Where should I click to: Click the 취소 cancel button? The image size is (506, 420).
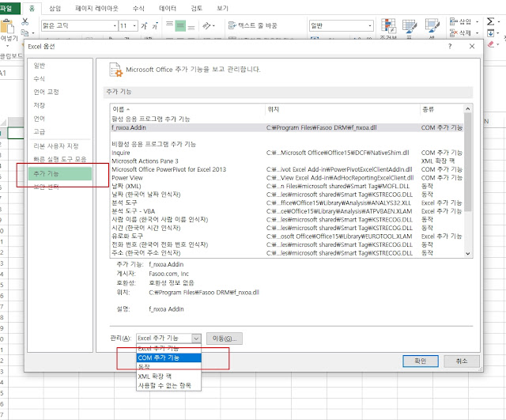click(x=462, y=361)
